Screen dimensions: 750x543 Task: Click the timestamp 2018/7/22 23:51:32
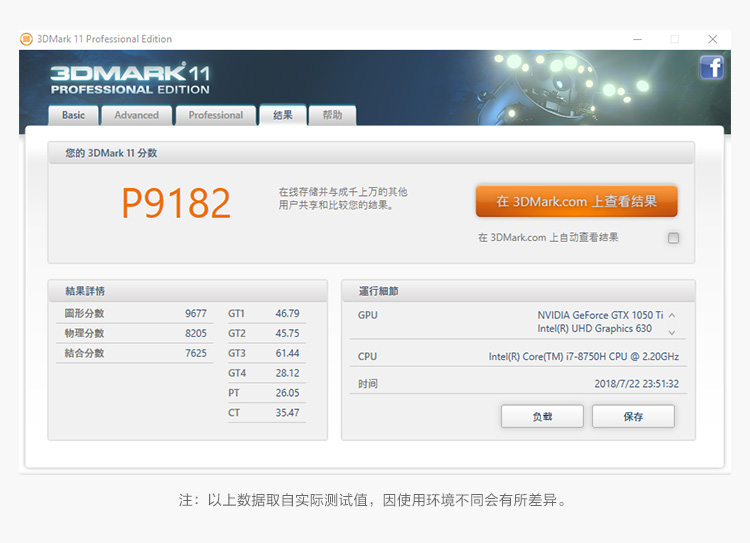click(636, 384)
